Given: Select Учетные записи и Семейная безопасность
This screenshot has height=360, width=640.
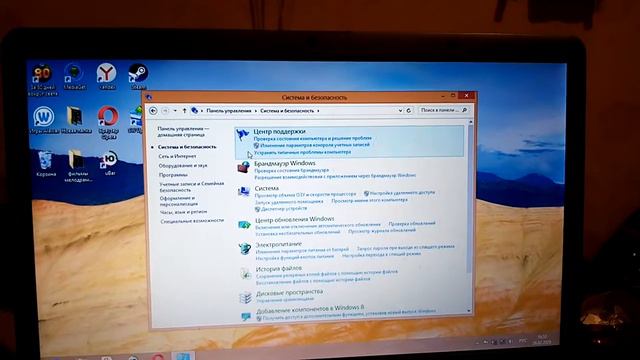Looking at the screenshot, I should 191,187.
